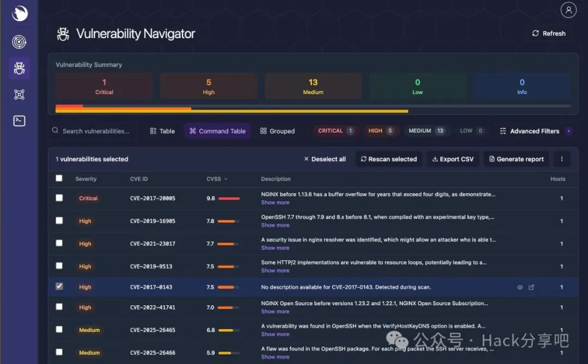Click the Export CSV button
The width and height of the screenshot is (588, 364).
point(452,159)
